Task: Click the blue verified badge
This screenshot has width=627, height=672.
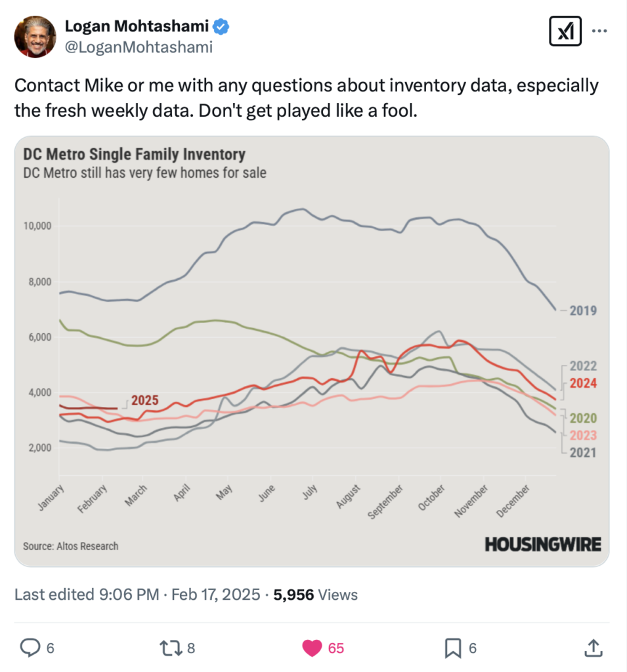Action: click(x=221, y=26)
